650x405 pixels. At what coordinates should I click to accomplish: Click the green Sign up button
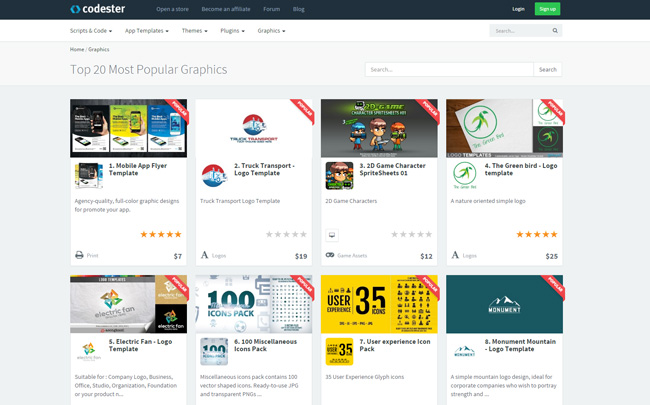point(547,9)
